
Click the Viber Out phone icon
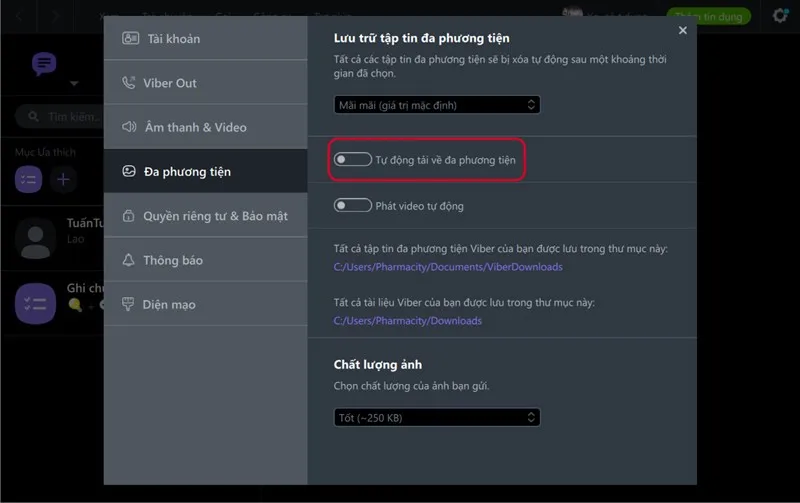tap(130, 83)
